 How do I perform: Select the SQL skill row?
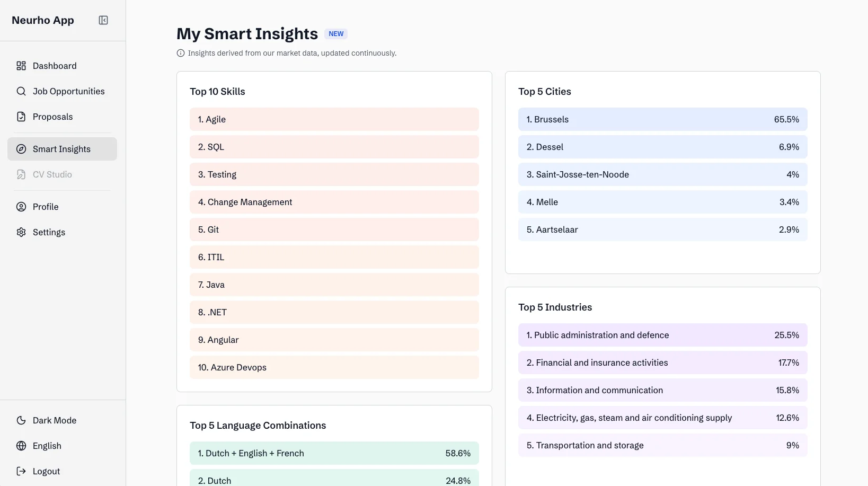[334, 147]
